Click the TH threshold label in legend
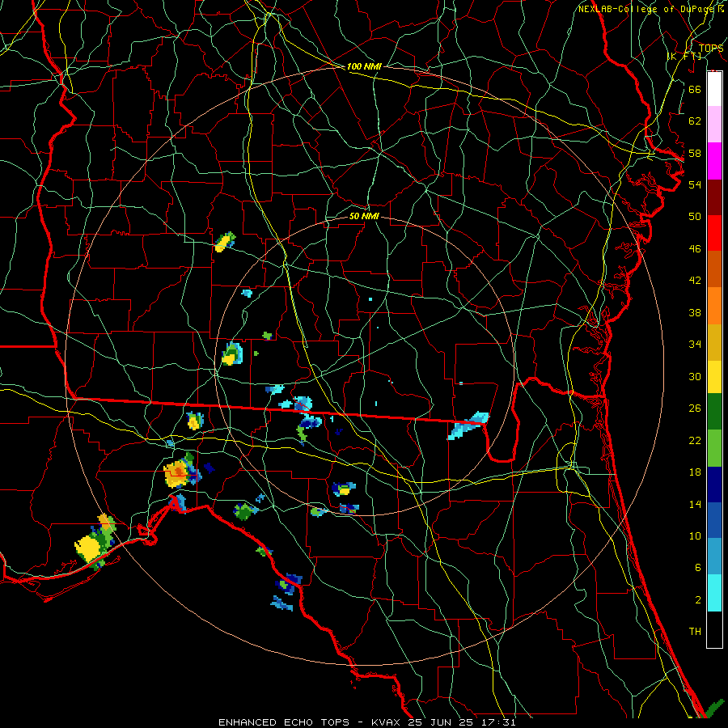Image resolution: width=728 pixels, height=728 pixels. (x=695, y=632)
